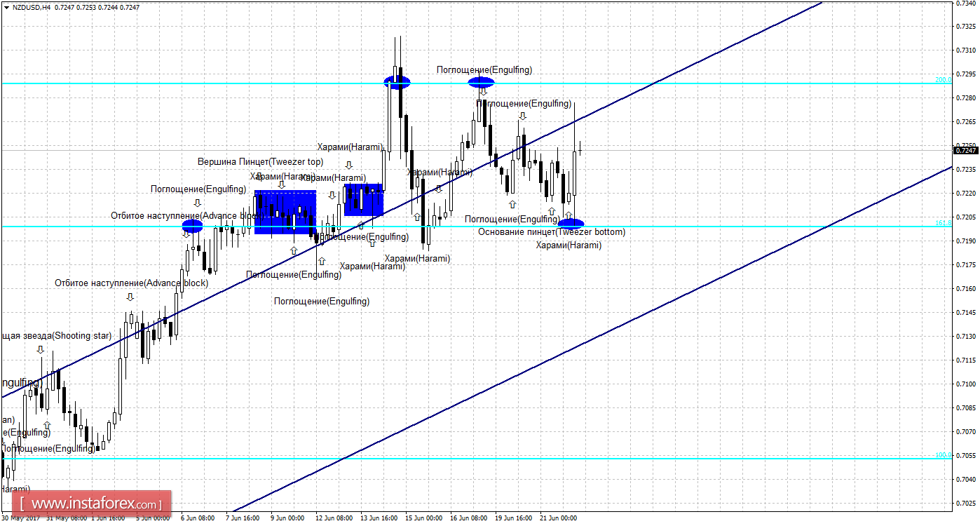
Task: Click the 0.7025 price axis label
Action: coord(965,504)
